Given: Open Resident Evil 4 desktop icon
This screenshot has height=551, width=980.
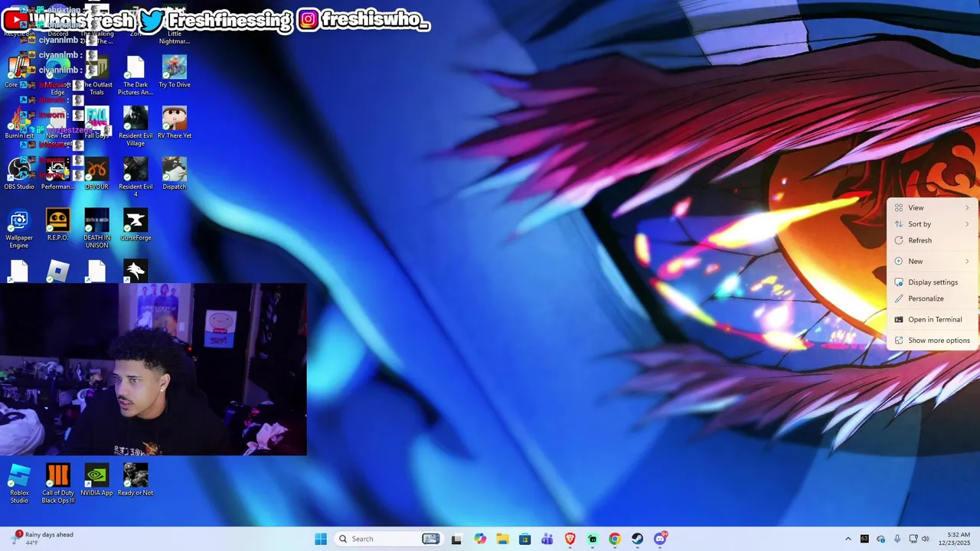Looking at the screenshot, I should (136, 178).
